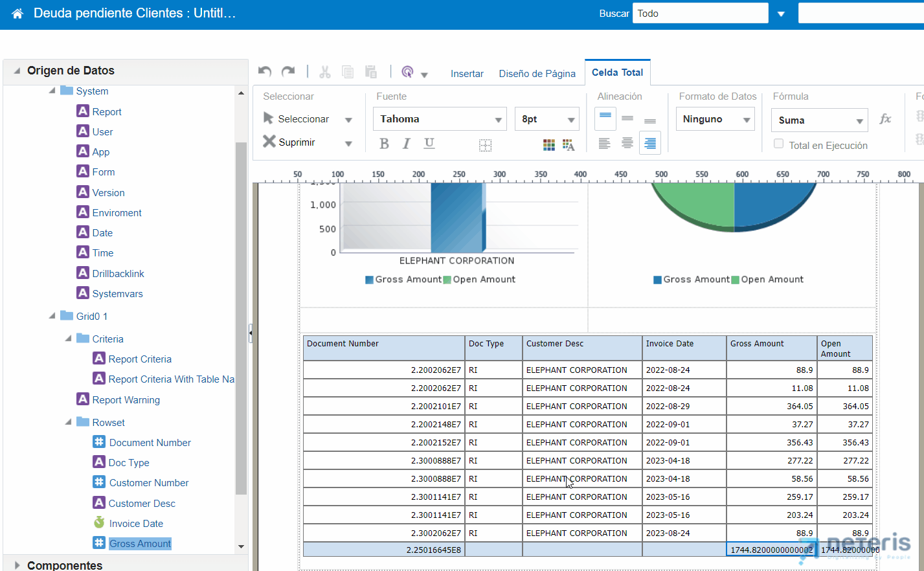Open the font color icon

pyautogui.click(x=569, y=145)
